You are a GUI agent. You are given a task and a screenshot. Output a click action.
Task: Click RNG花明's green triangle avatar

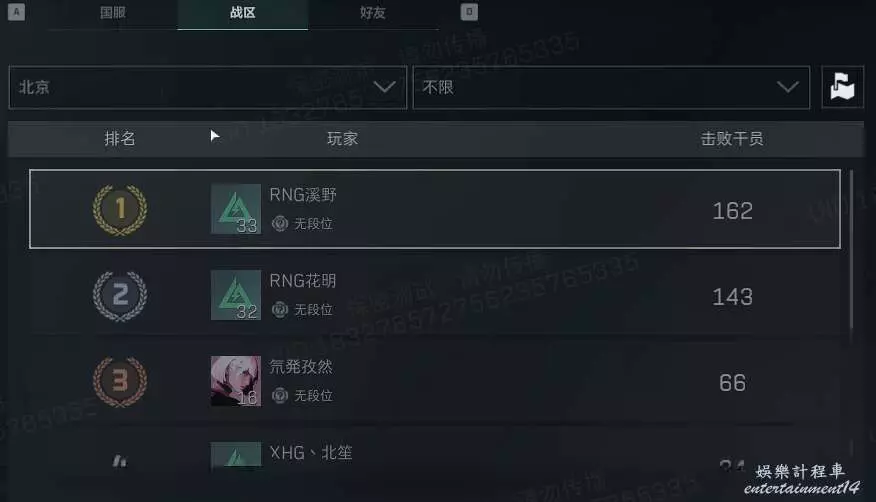pos(236,295)
